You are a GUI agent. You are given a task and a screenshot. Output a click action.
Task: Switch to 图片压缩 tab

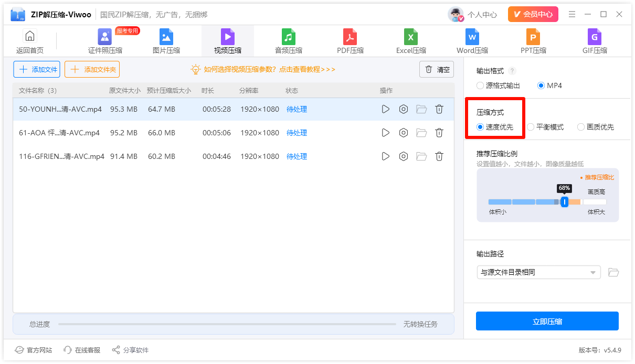coord(166,41)
